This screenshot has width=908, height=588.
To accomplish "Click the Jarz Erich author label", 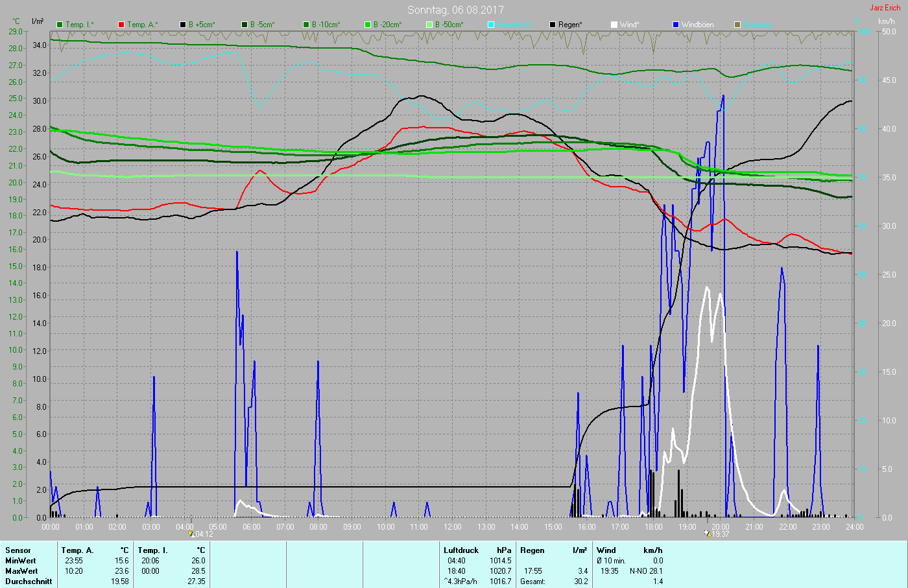I will [x=885, y=8].
